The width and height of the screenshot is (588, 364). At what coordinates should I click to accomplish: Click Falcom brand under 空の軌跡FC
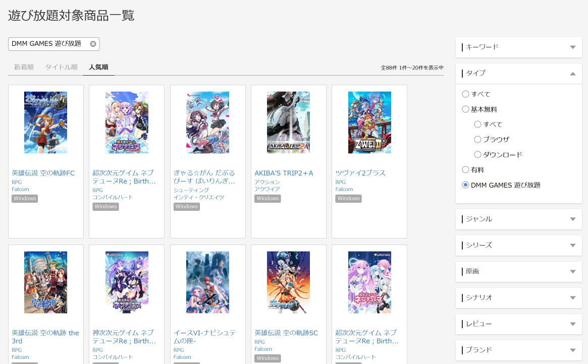(20, 190)
